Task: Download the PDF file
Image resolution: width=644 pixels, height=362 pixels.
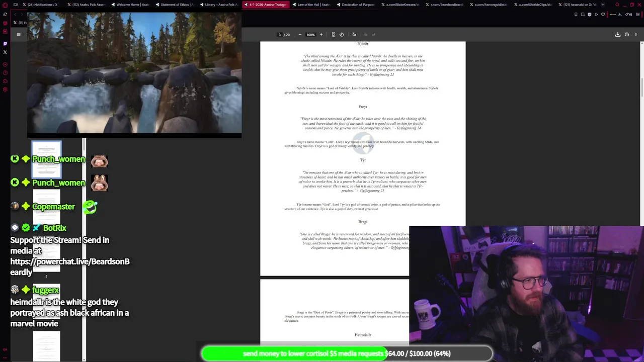Action: pos(618,35)
